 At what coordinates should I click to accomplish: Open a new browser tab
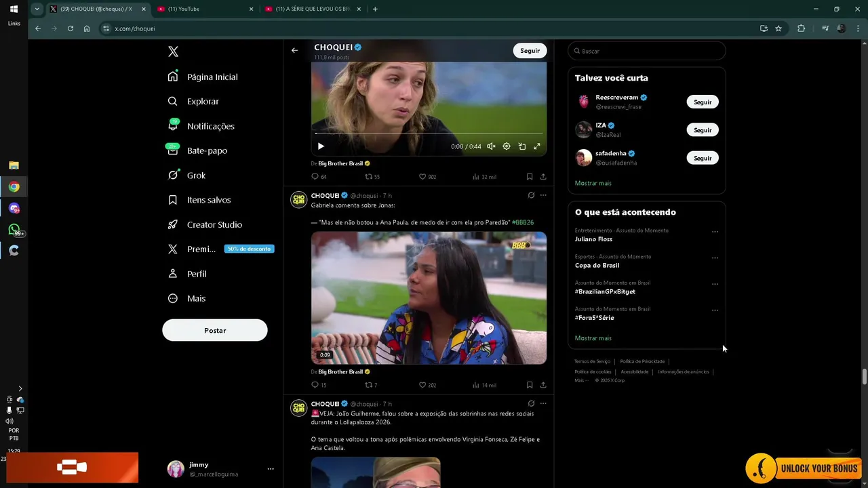coord(375,9)
